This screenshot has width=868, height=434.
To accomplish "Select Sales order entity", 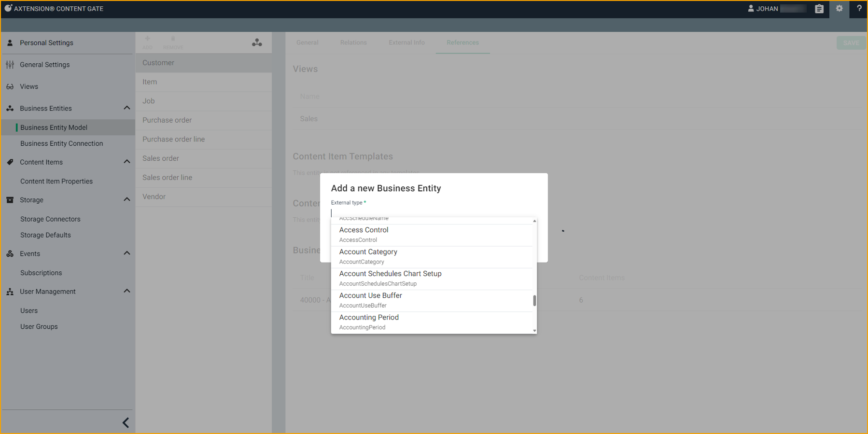I will (204, 158).
